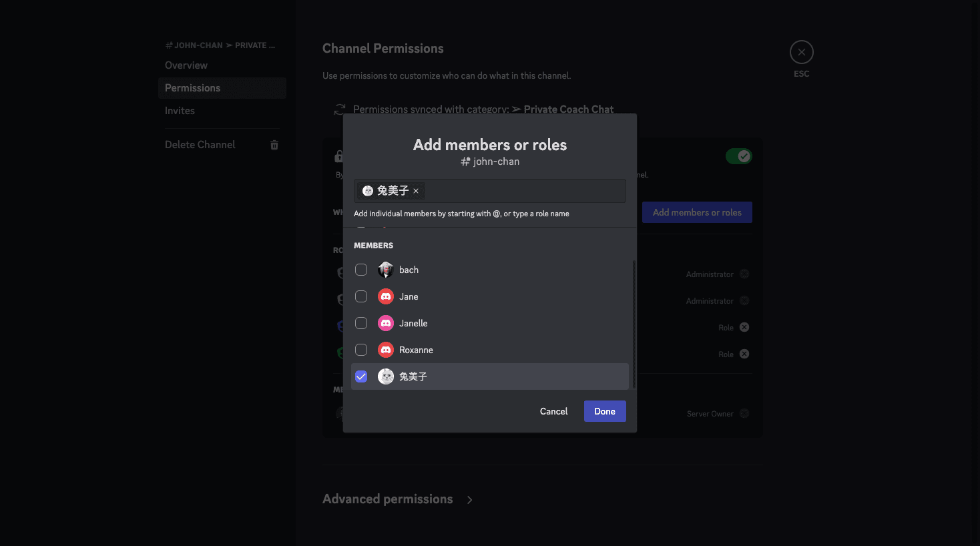This screenshot has width=980, height=546.
Task: Click the name Janelle in the list
Action: point(413,323)
